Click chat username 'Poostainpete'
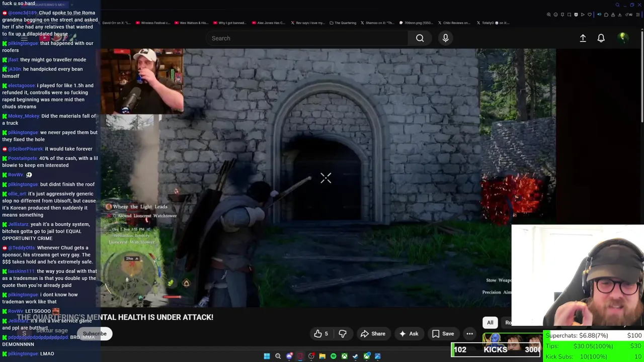This screenshot has height=362, width=644. [23, 158]
